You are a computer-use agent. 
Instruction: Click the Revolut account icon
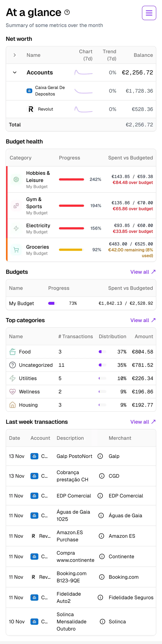pos(31,109)
